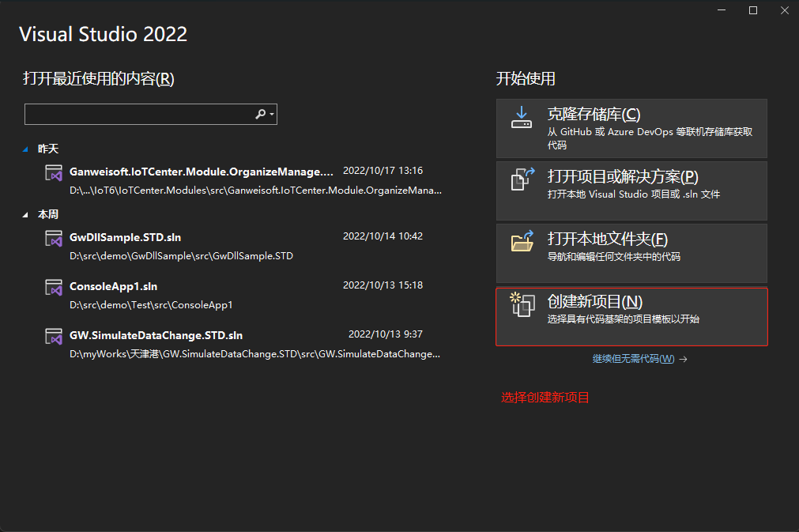Maximize the Visual Studio 2022 window
The height and width of the screenshot is (532, 799).
[x=753, y=10]
